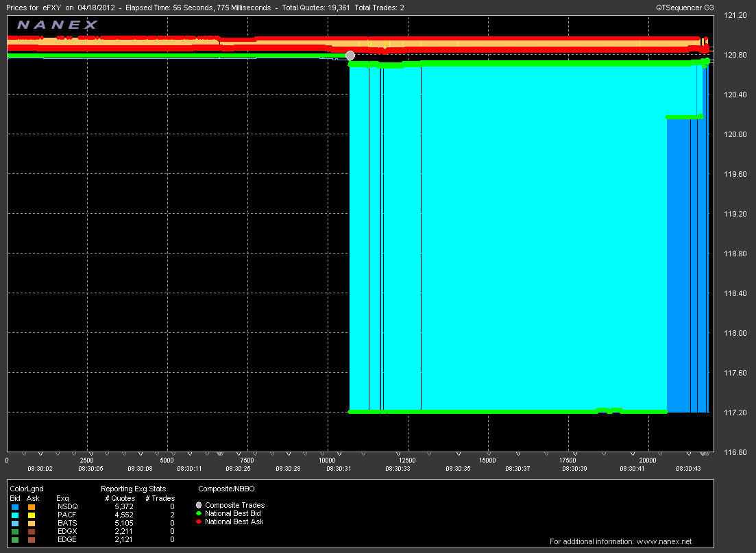756x553 pixels.
Task: Click the Composite Trades gray legend dot
Action: (199, 505)
